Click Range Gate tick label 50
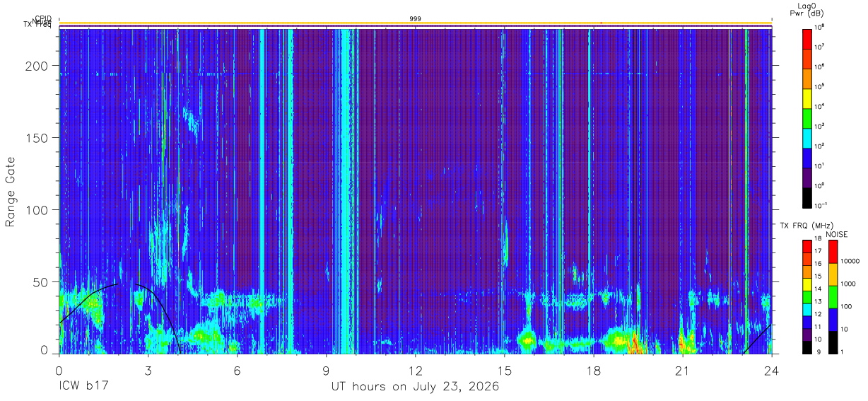868x401 pixels. [41, 282]
